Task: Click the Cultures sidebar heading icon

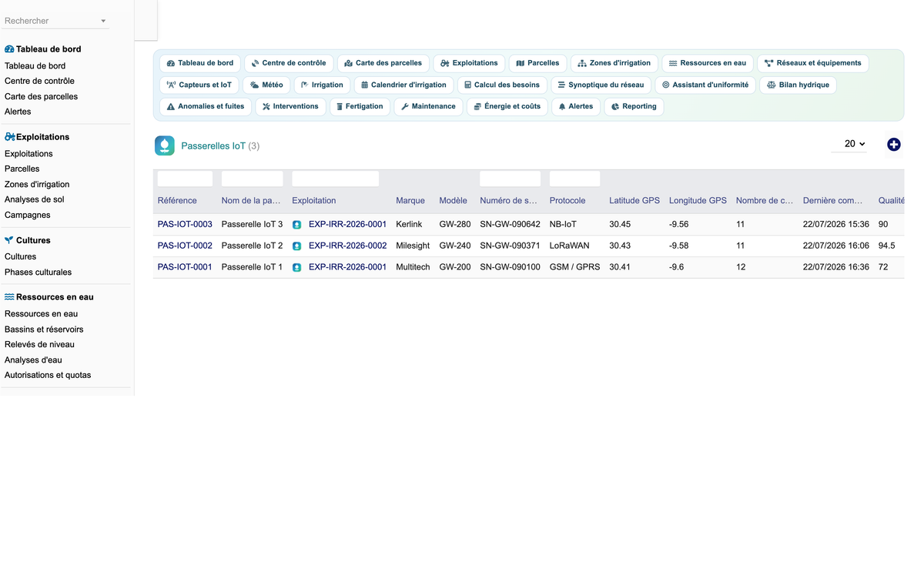Action: point(9,240)
